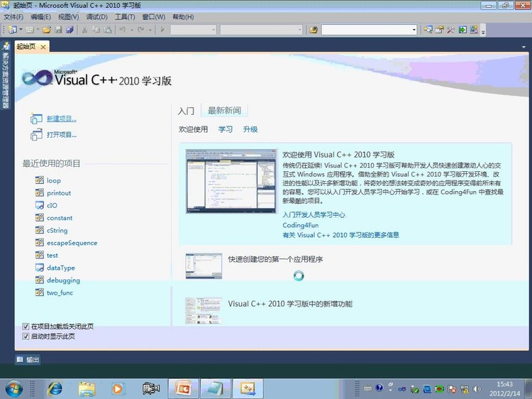Click the Save floppy disk icon

coord(58,30)
